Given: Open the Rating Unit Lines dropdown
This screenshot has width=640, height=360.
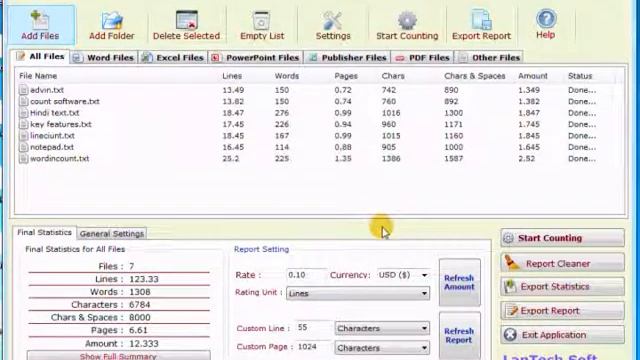Looking at the screenshot, I should (x=358, y=293).
